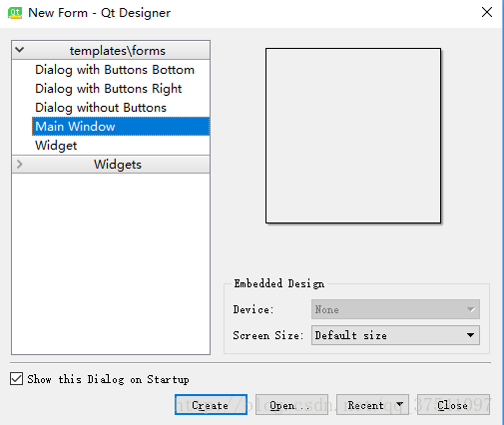The height and width of the screenshot is (425, 504).
Task: Select Dialog with Buttons Bottom template
Action: coord(115,70)
